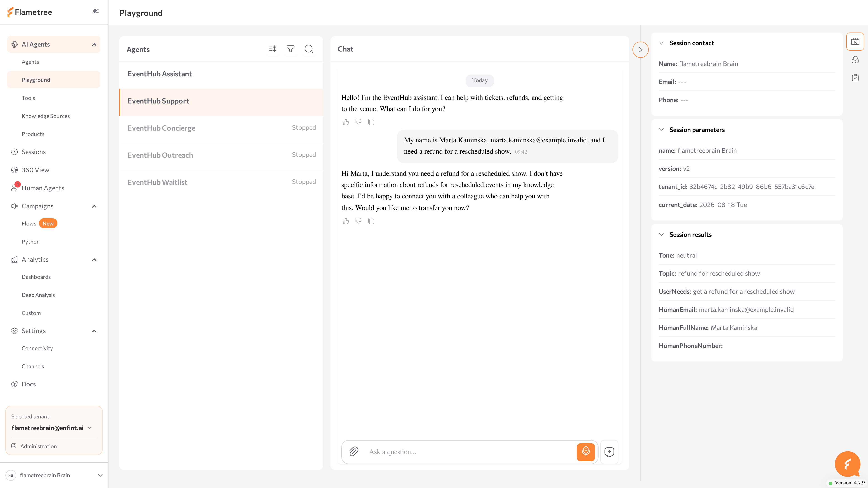
Task: Click the Docs icon
Action: pyautogui.click(x=14, y=384)
